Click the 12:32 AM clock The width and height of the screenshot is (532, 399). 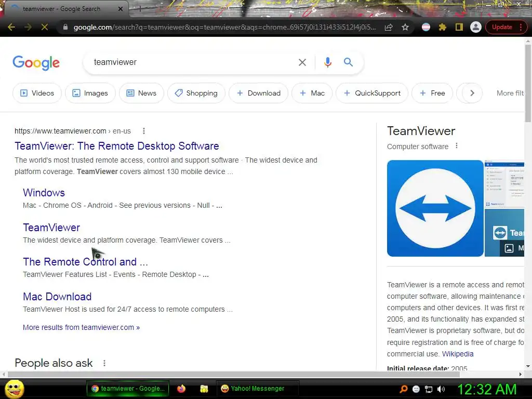[487, 389]
